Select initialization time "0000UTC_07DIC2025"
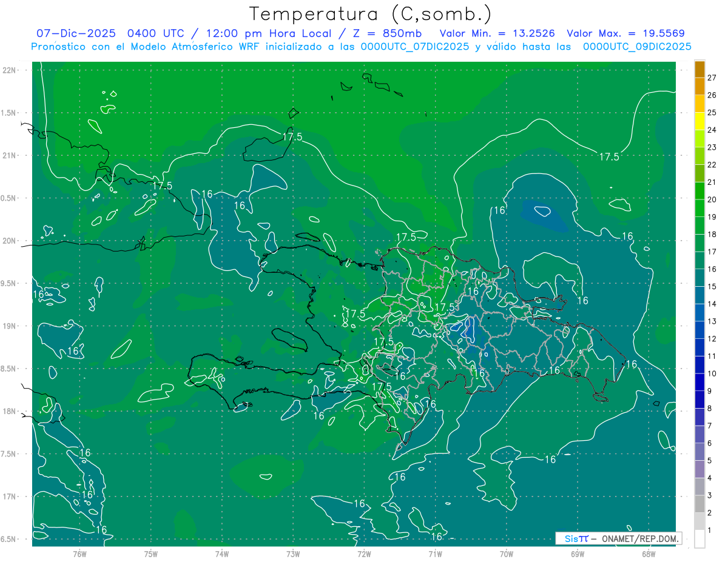The width and height of the screenshot is (728, 562). click(x=415, y=47)
